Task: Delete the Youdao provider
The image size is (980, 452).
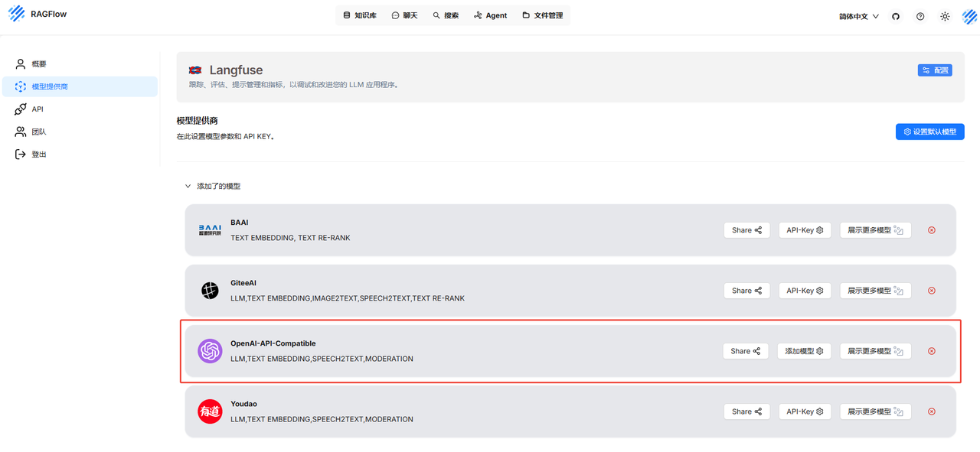Action: point(932,411)
